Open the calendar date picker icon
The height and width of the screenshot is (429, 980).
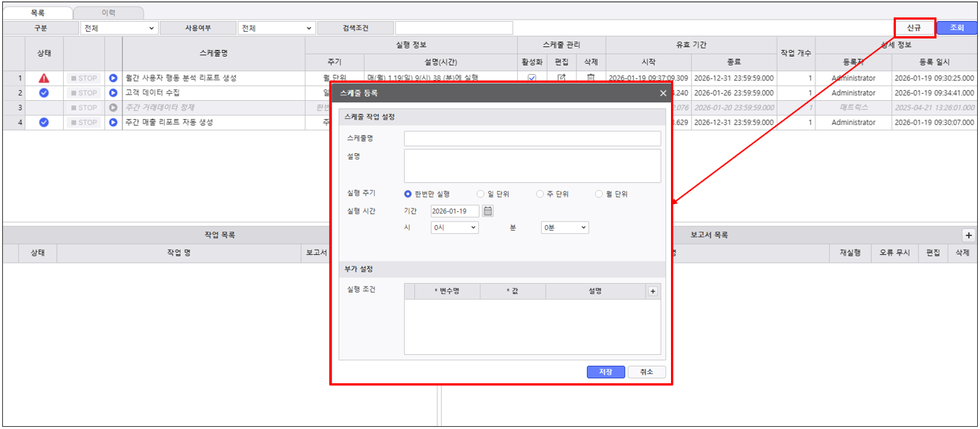tap(488, 211)
